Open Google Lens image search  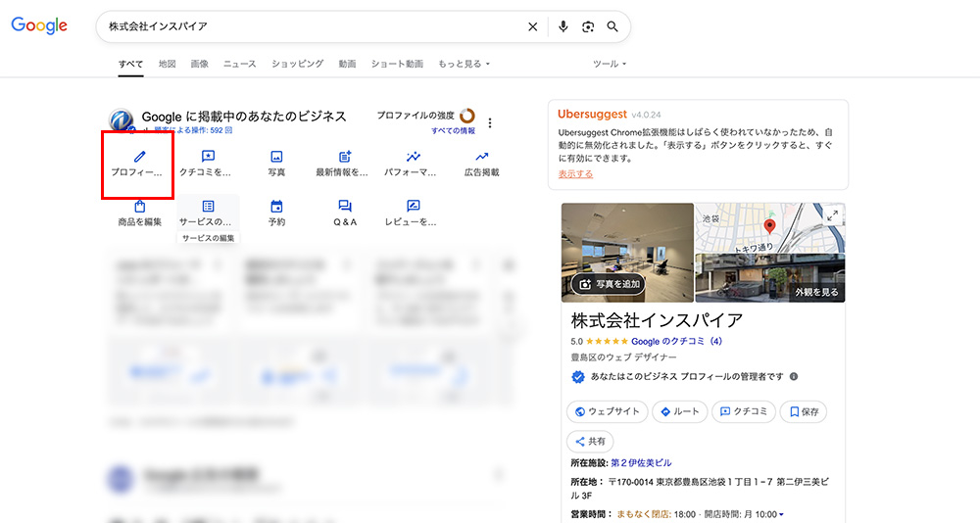coord(587,26)
